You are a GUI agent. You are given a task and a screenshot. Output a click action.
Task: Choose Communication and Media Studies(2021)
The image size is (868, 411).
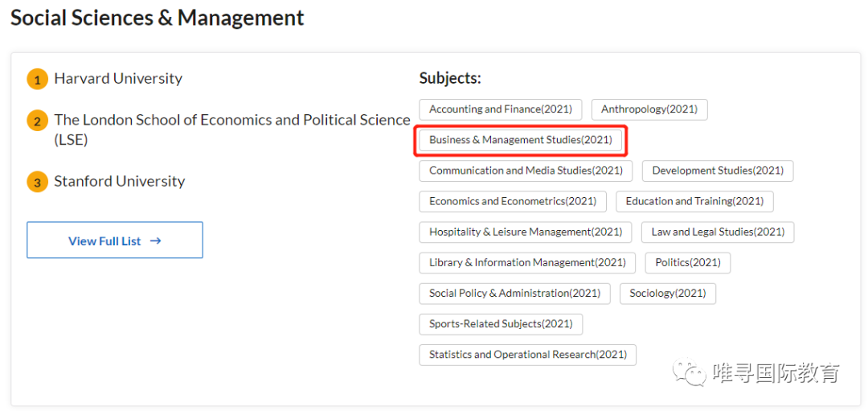click(526, 171)
